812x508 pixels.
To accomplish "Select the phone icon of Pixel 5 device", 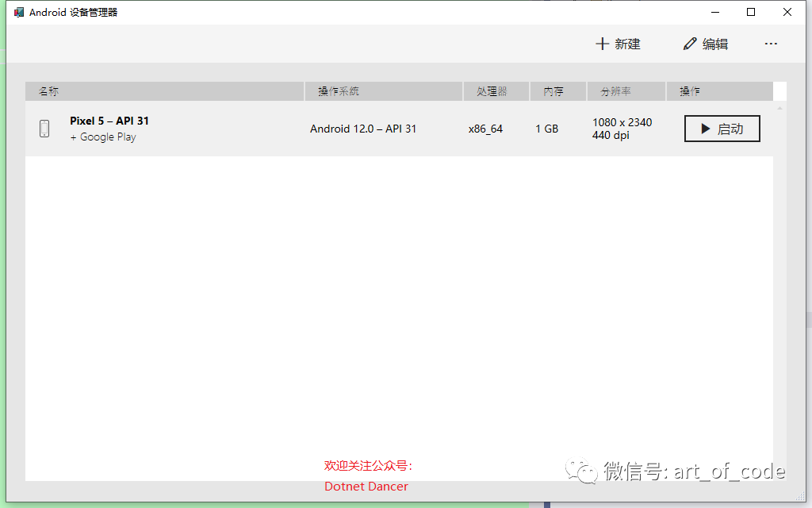I will click(44, 129).
